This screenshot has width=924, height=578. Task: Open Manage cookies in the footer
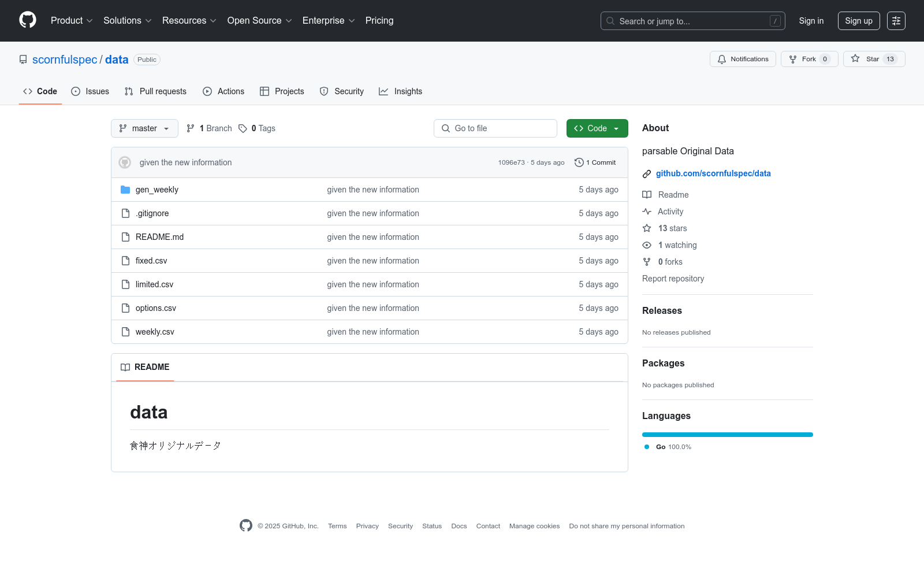[534, 526]
